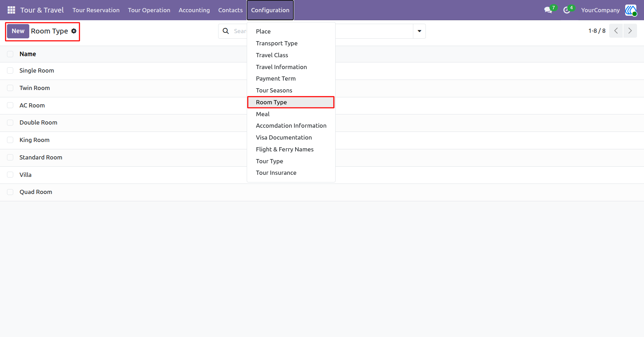Check the King Room row checkbox
The height and width of the screenshot is (337, 644).
(x=10, y=140)
